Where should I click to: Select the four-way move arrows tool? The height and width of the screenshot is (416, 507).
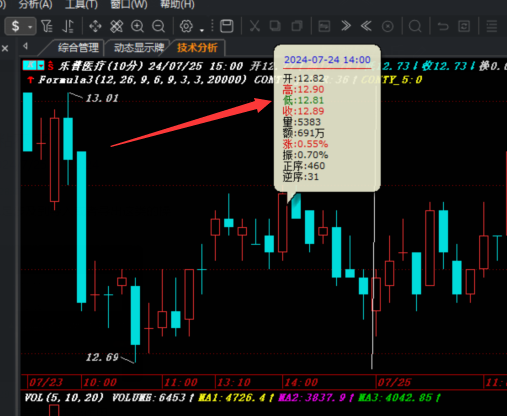(95, 26)
